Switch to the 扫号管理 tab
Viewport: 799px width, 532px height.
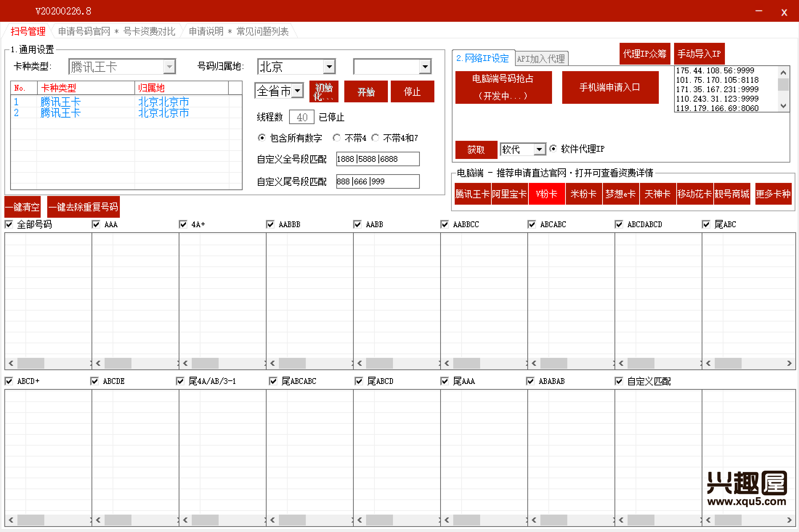point(28,32)
